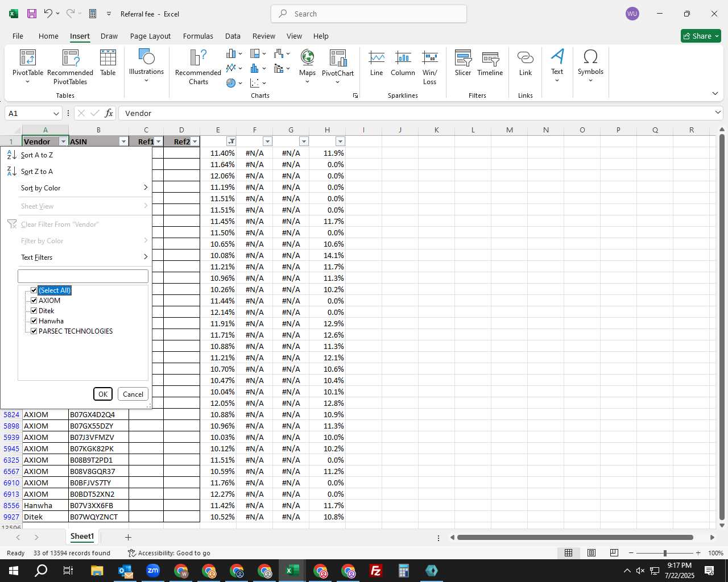Open the Text Filters submenu
The height and width of the screenshot is (582, 728).
click(x=76, y=257)
